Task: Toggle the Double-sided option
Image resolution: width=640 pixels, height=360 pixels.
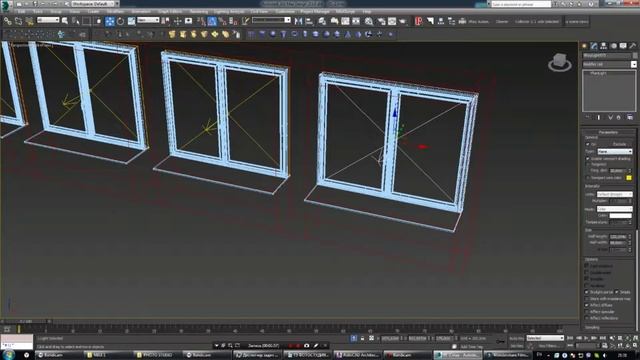Action: 587,272
